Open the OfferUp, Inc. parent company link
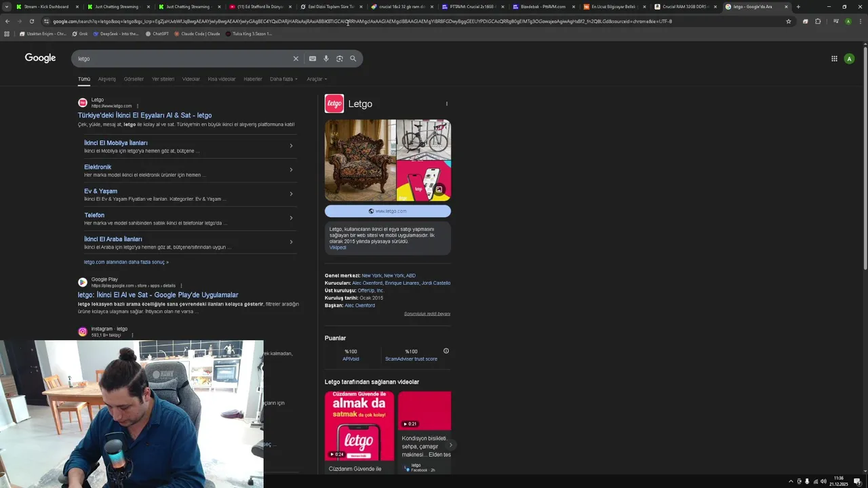Screen dimensions: 868x488 [x=371, y=291]
